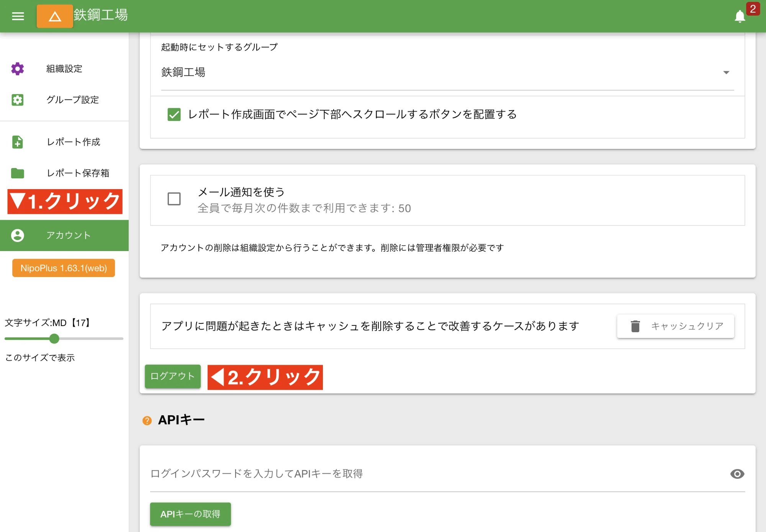Select the アカウント sidebar menu item
Image resolution: width=766 pixels, height=532 pixels.
pos(68,235)
